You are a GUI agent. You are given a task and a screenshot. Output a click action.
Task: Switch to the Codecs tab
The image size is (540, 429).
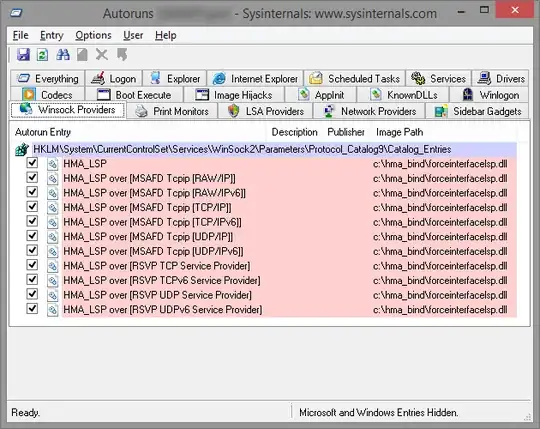pos(47,95)
